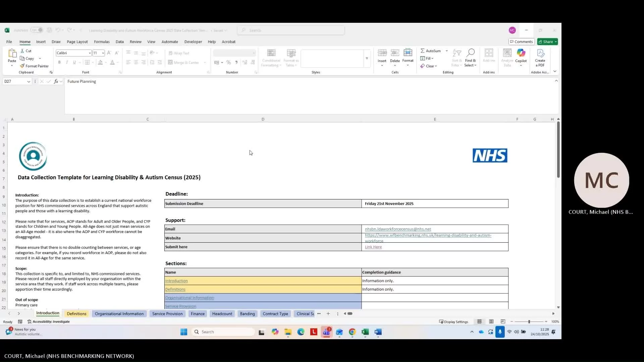Switch to the Definitions sheet tab
The image size is (644, 362).
click(x=76, y=314)
